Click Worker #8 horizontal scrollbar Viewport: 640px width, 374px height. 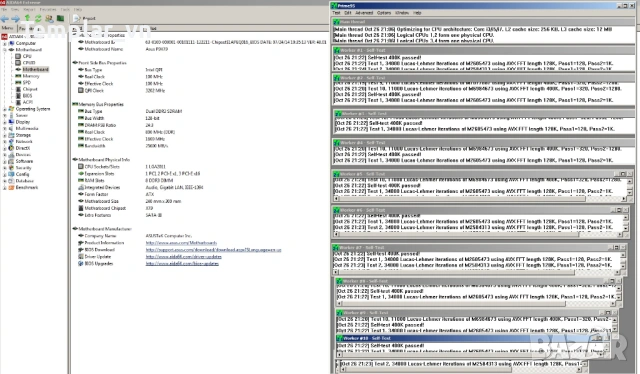(476, 304)
